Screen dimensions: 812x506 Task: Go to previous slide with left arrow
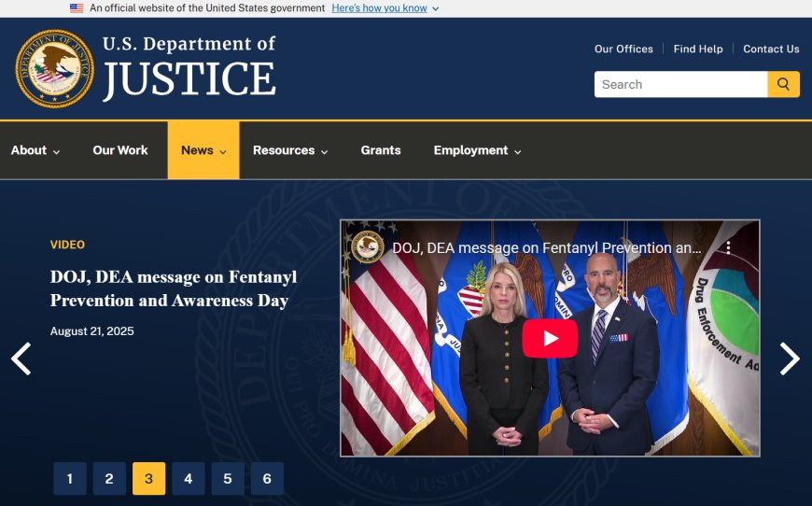pos(21,358)
